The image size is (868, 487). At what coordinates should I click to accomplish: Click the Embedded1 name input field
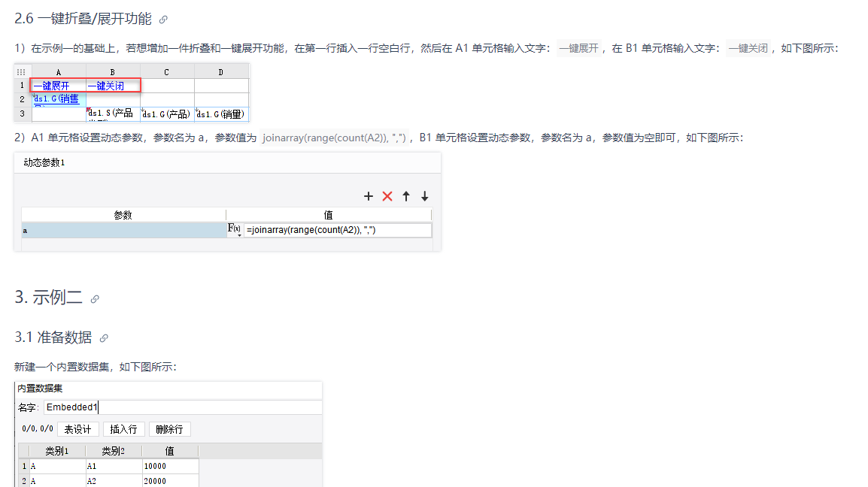[x=183, y=407]
